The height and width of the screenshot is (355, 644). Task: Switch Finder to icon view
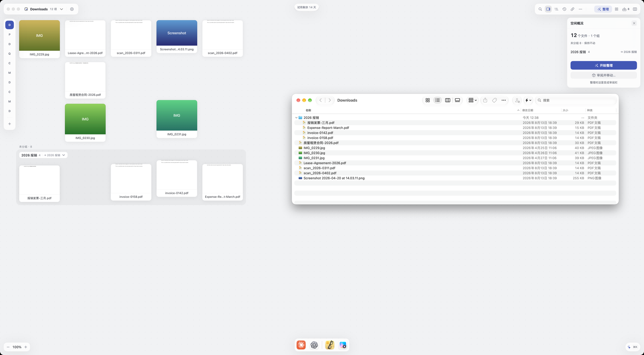[427, 100]
